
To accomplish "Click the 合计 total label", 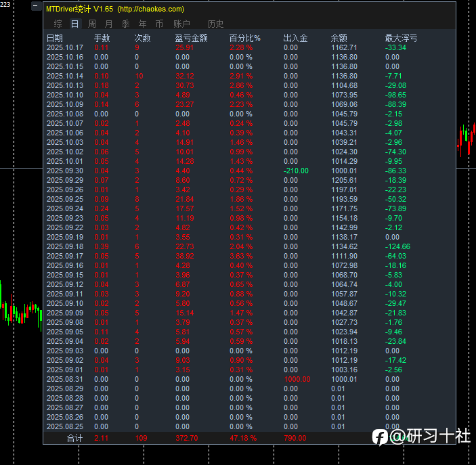I will point(74,438).
